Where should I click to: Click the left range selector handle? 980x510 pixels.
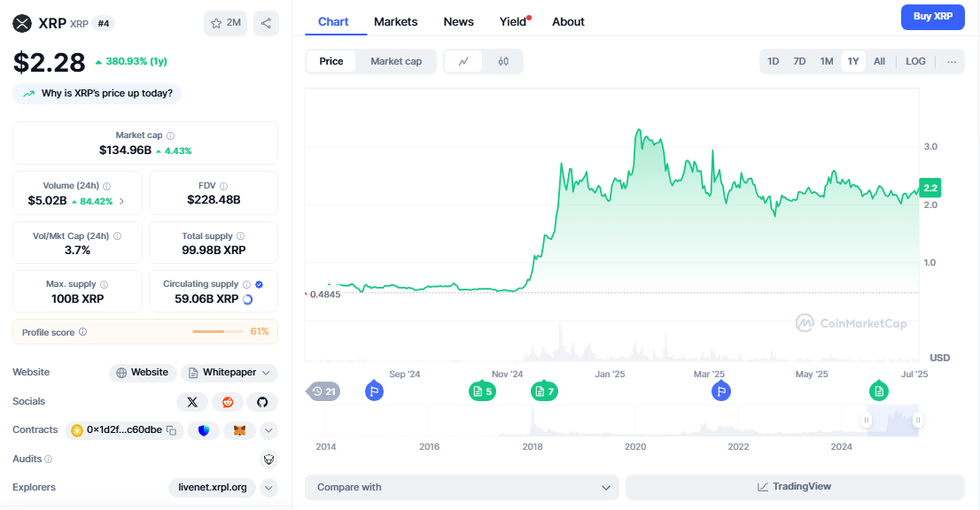tap(867, 420)
